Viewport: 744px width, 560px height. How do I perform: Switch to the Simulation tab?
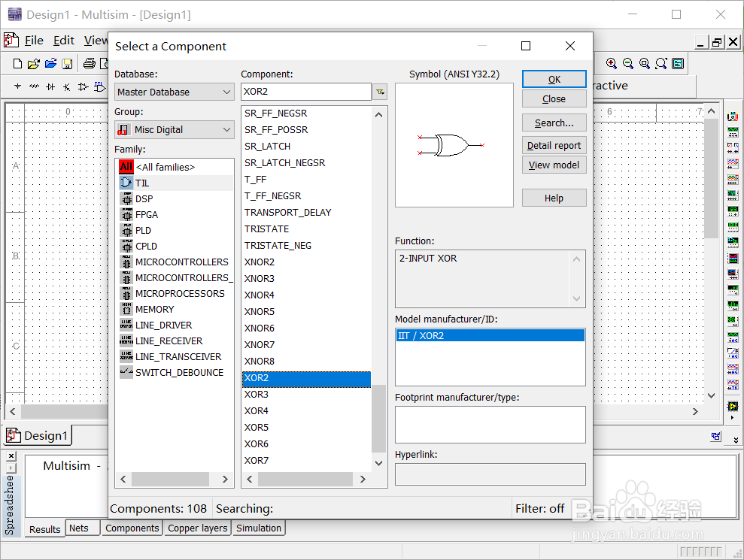pyautogui.click(x=259, y=528)
